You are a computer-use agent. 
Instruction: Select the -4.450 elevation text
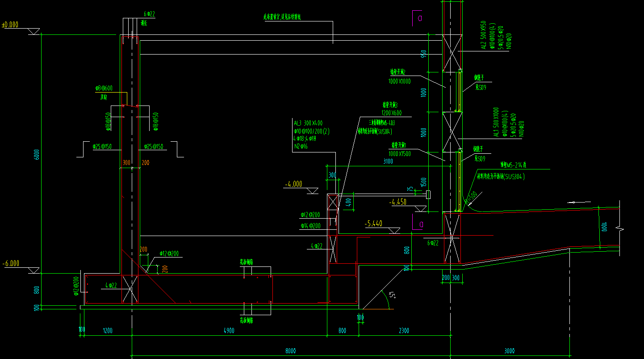397,202
